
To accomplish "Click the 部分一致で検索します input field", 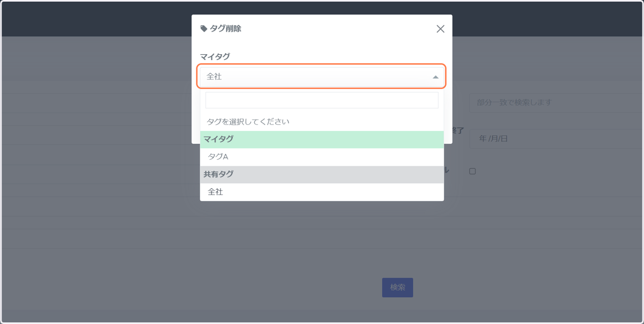I will 555,102.
